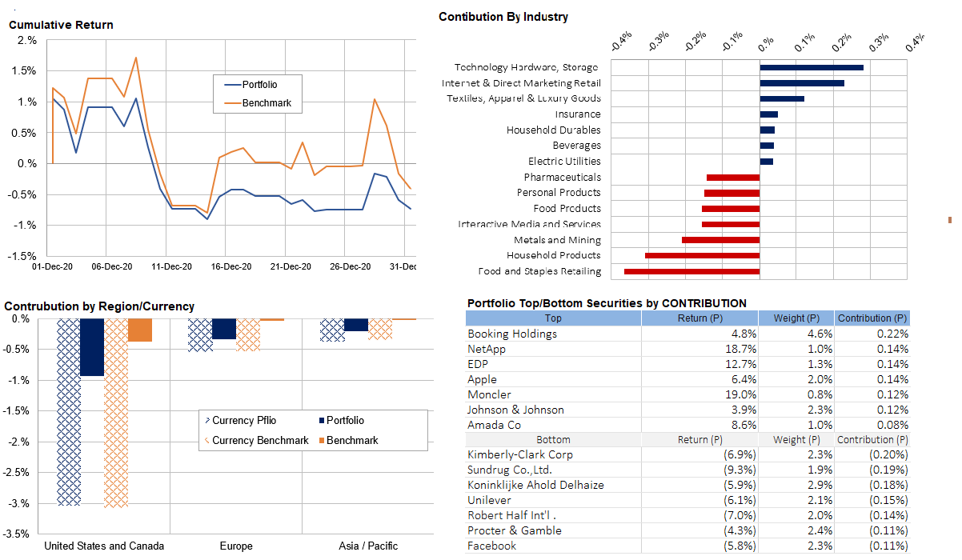Click Moncler's 19.0% return value
Image resolution: width=962 pixels, height=560 pixels.
743,394
